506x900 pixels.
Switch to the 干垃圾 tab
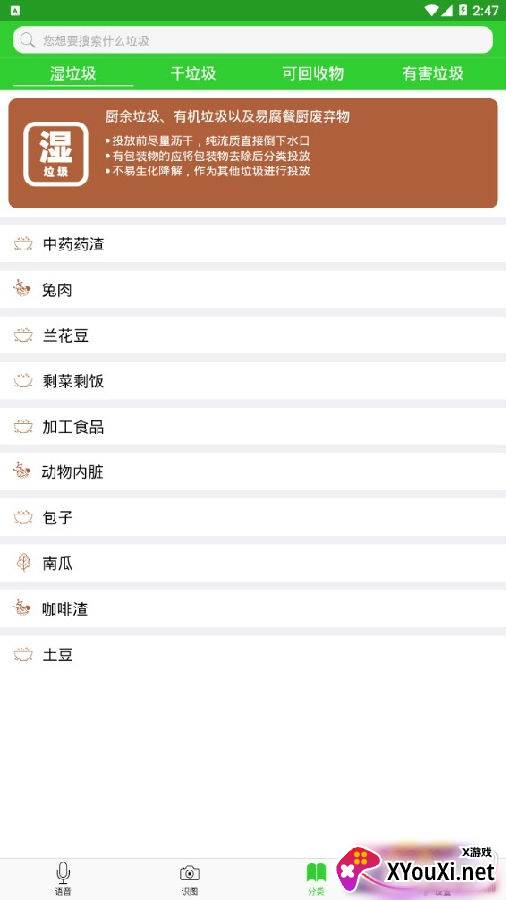pos(193,73)
